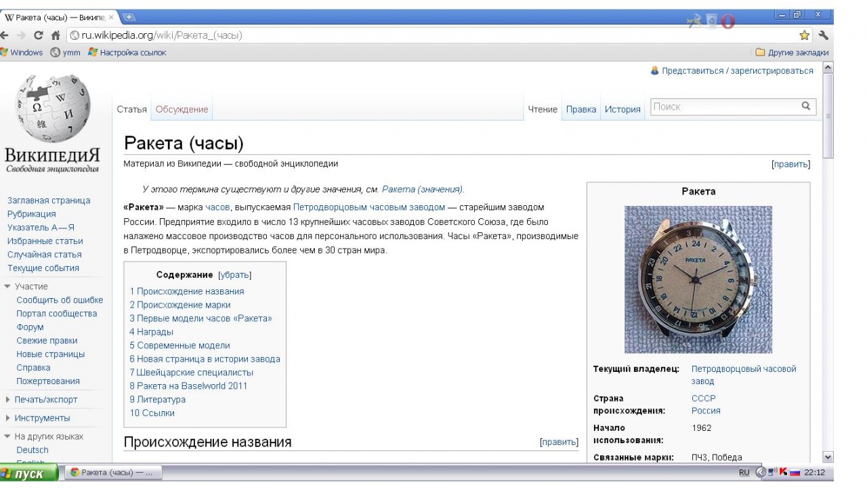Open the История tab
Screen dimensions: 867x504
click(622, 109)
